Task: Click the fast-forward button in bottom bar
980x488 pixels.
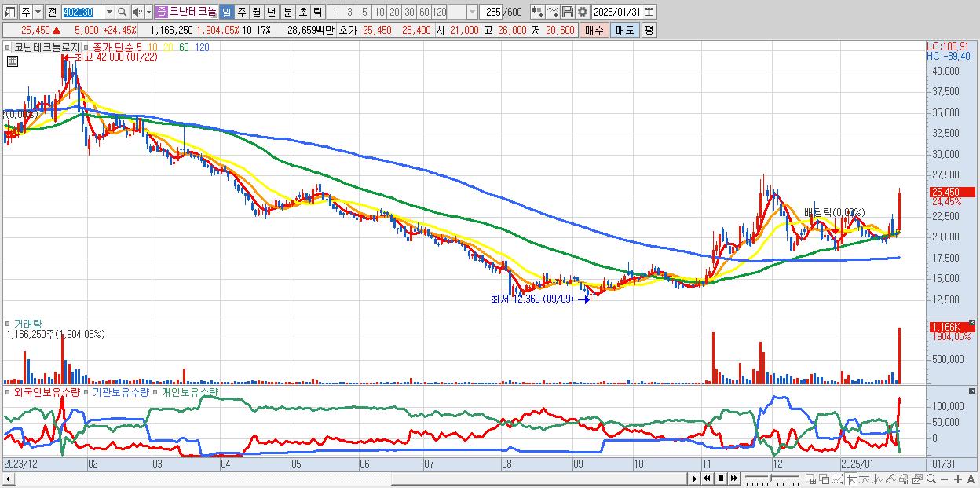Action: [733, 479]
